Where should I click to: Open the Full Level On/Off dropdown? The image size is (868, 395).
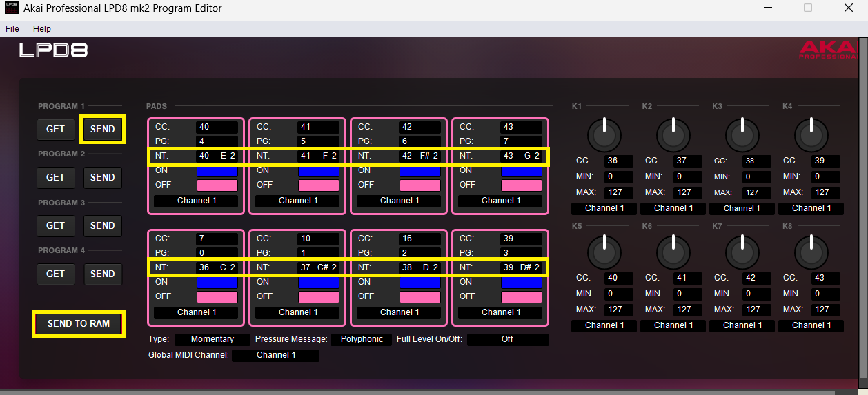click(x=508, y=339)
